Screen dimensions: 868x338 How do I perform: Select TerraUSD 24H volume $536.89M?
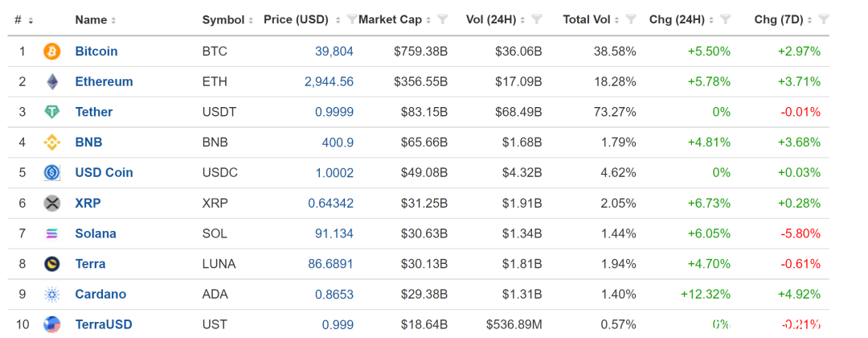coord(514,324)
